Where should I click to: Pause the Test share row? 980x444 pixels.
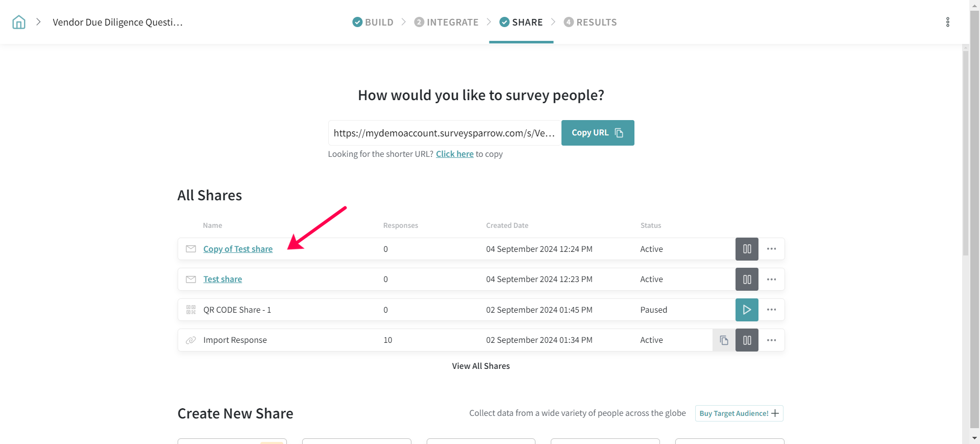[746, 279]
